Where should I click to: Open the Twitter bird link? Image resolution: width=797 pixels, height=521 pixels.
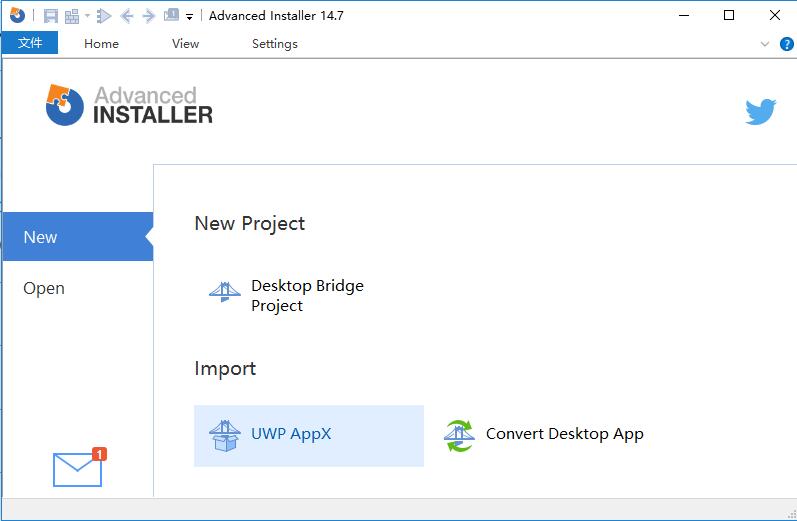[760, 111]
